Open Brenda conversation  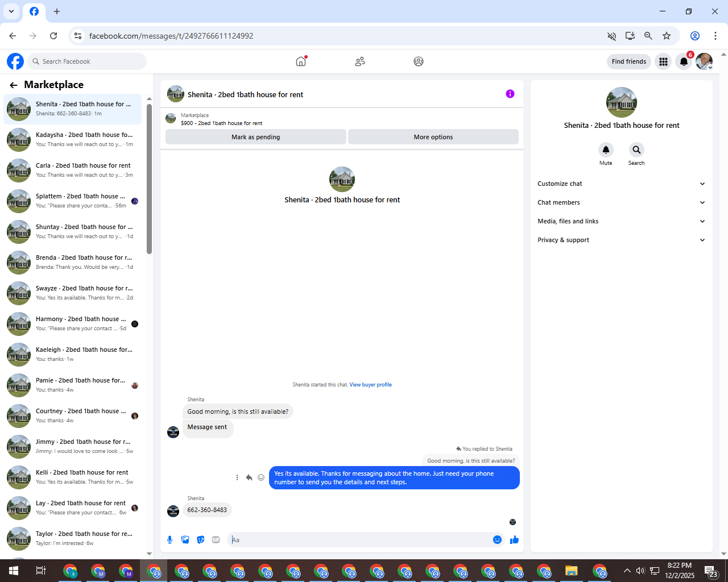[73, 263]
